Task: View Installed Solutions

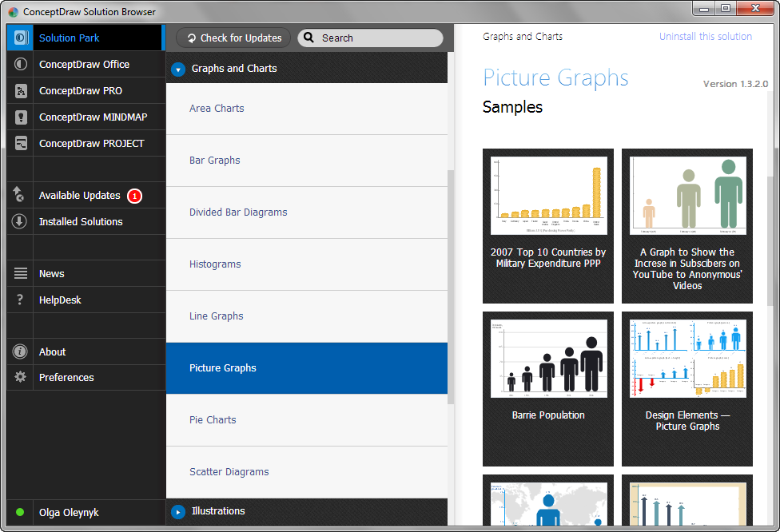Action: pos(86,221)
